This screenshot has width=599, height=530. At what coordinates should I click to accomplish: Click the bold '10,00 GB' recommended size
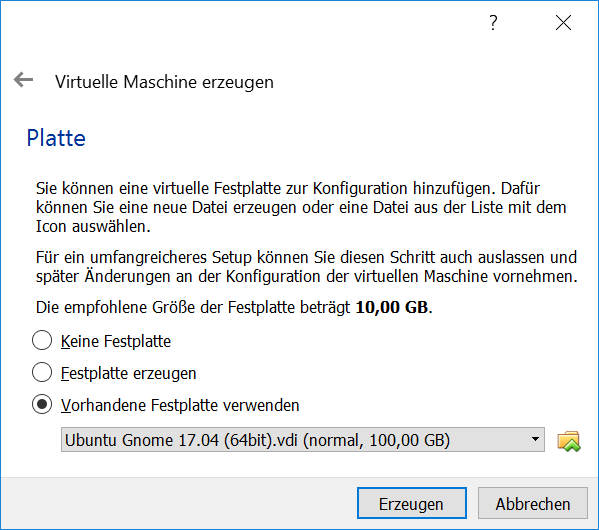pos(392,307)
